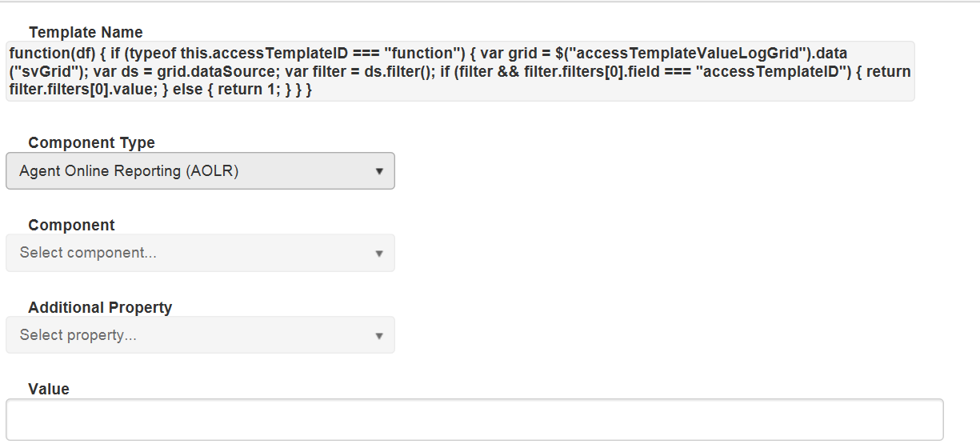Click the 'Additional Property' label

[x=100, y=307]
